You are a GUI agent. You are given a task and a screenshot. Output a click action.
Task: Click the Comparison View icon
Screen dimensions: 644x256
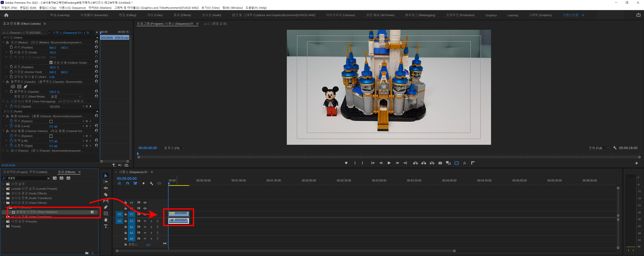pos(448,163)
